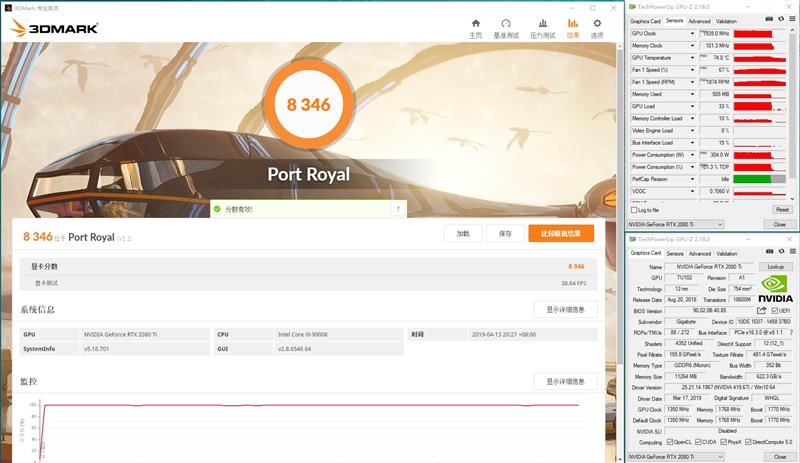Click screenshot camera icon in GPU-Z Graphics Card window
Image resolution: width=800 pixels, height=463 pixels.
769,251
